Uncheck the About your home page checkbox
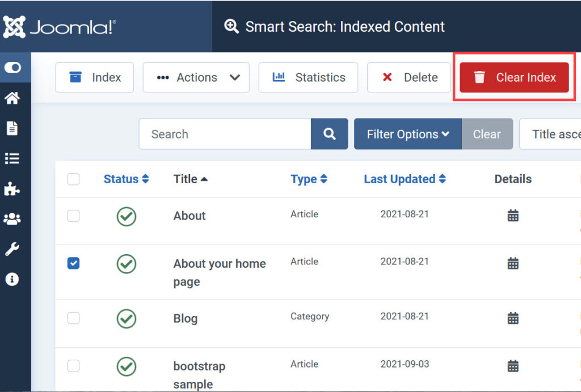This screenshot has width=581, height=392. pos(74,263)
